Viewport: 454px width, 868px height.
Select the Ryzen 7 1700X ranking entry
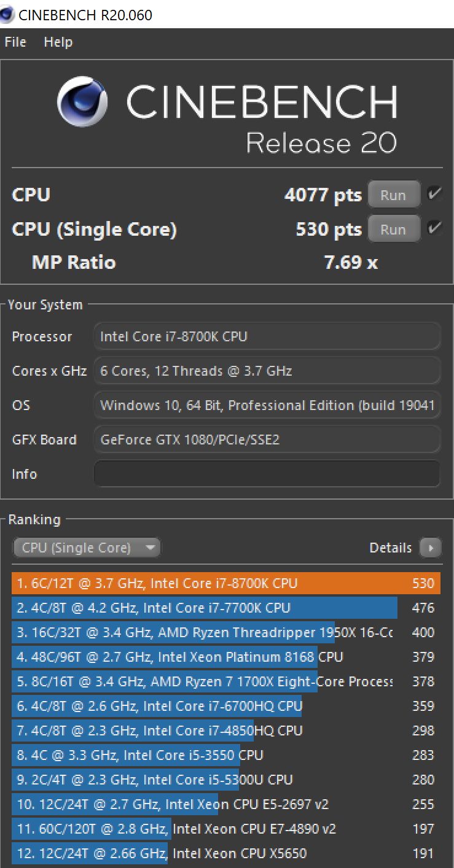pyautogui.click(x=226, y=681)
